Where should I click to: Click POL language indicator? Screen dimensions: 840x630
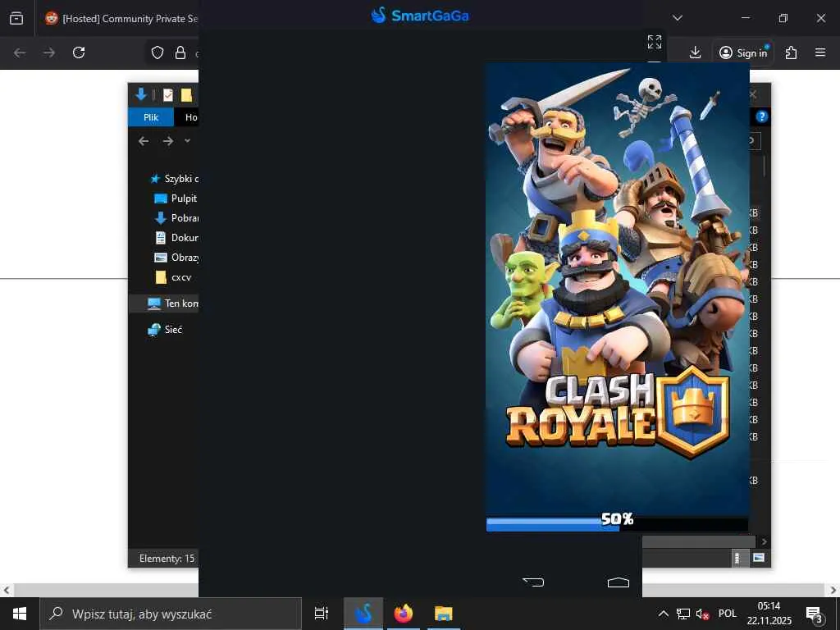point(728,614)
